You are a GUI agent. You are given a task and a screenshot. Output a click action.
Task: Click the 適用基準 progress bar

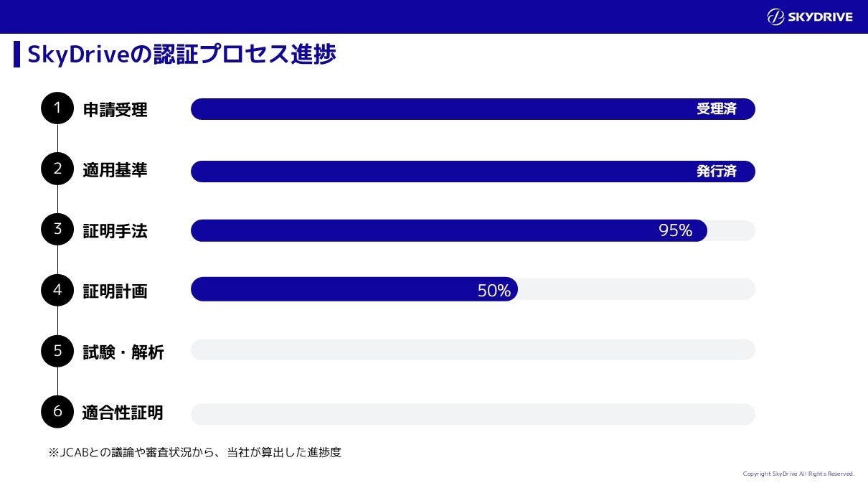coord(430,172)
